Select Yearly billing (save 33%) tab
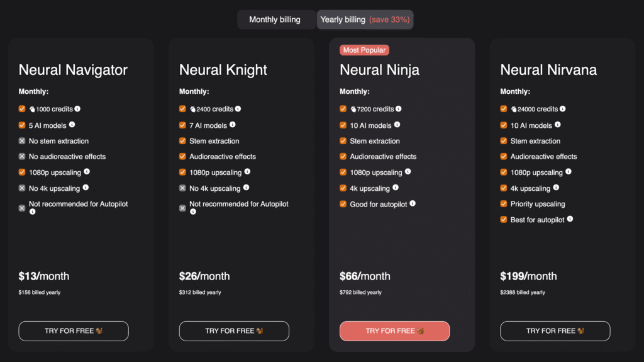 [365, 20]
